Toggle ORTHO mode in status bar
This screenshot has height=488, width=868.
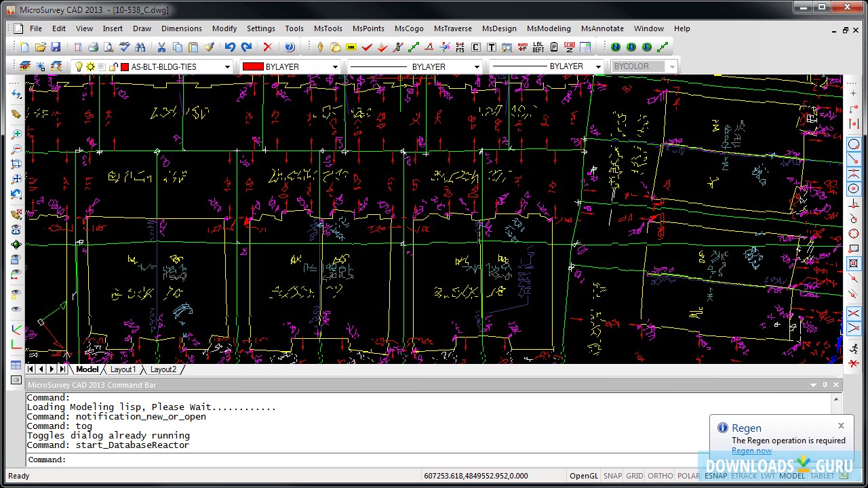pos(660,476)
